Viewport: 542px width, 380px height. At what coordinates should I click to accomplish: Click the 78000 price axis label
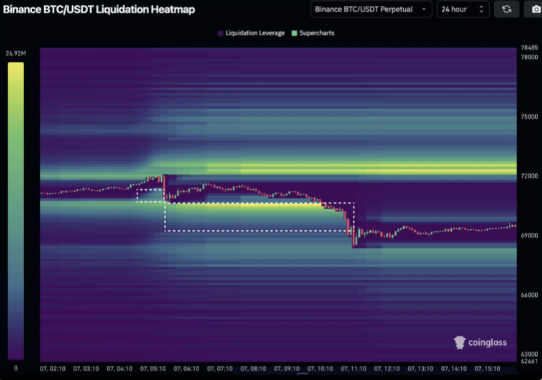(x=529, y=57)
